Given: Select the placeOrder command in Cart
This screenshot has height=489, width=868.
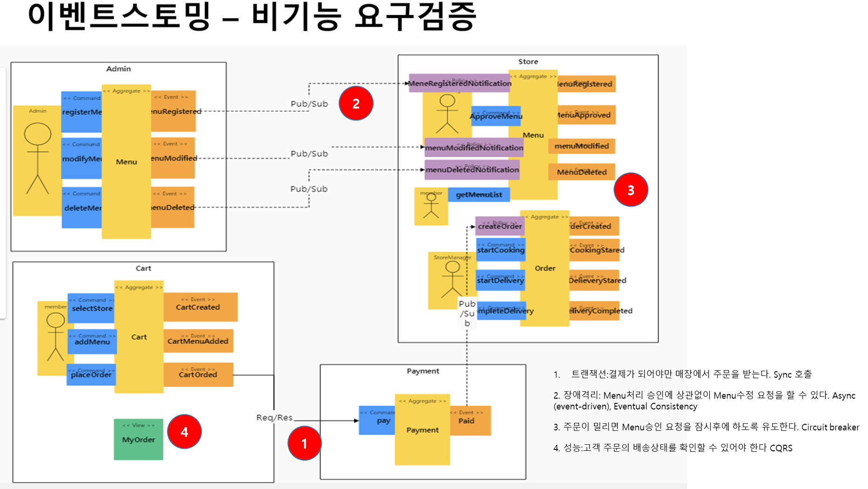Looking at the screenshot, I should coord(91,375).
